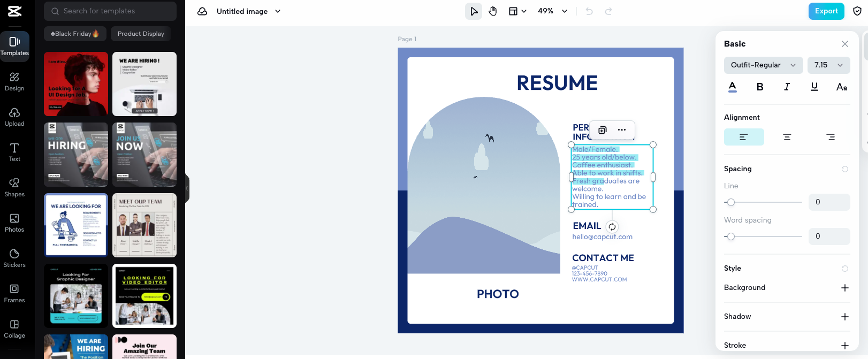Reset the Style settings
This screenshot has height=359, width=868.
845,269
